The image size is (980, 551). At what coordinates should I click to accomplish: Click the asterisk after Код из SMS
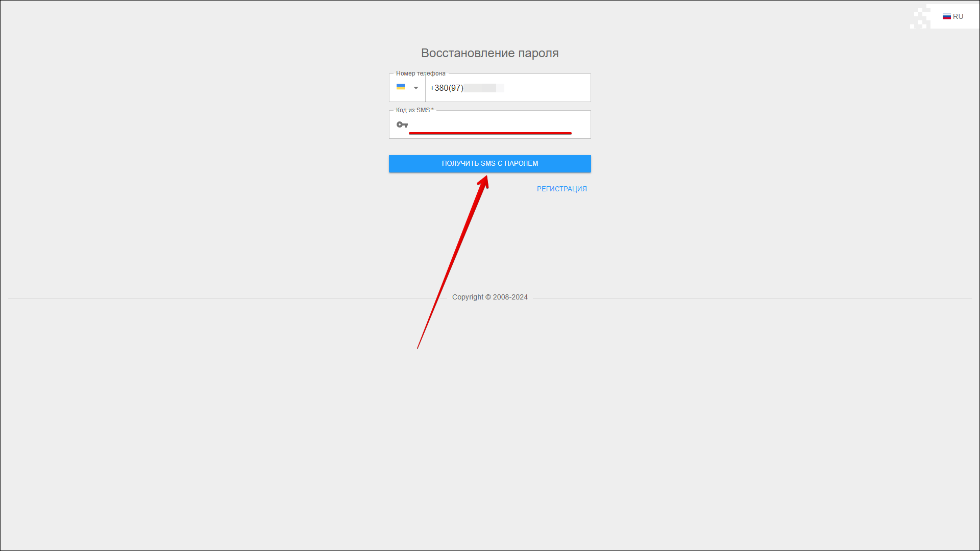432,110
